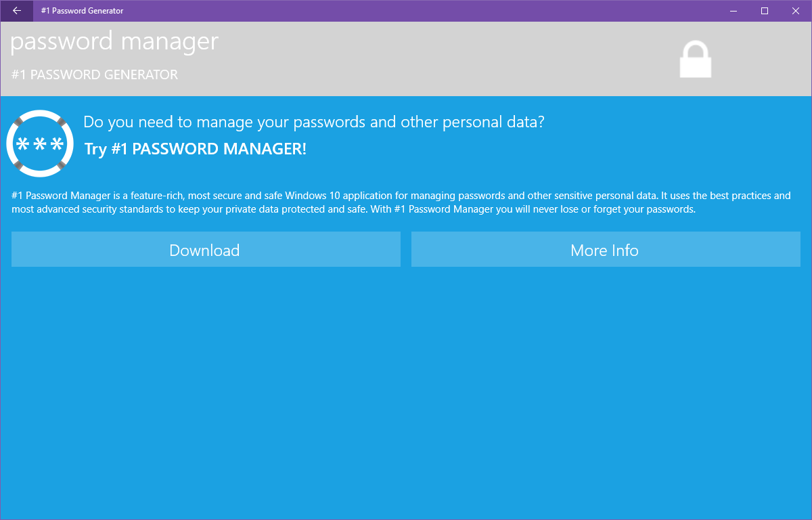
Task: Open More Info about the password manager
Action: point(605,250)
